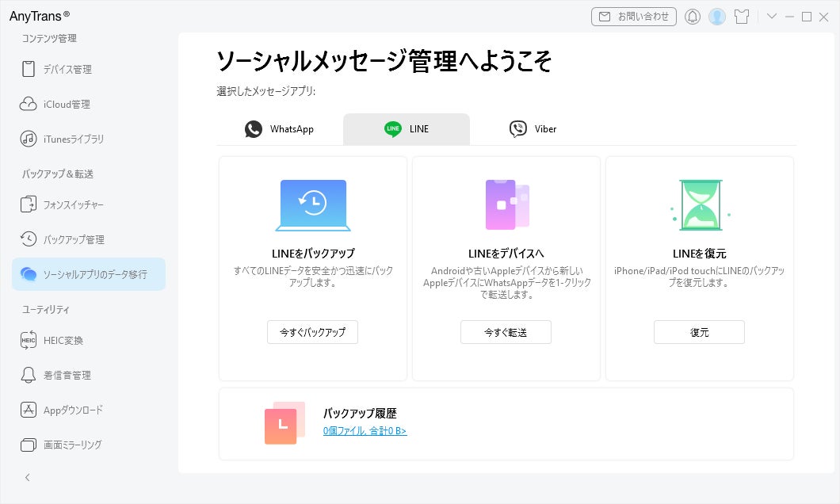Click the AnyTrans logo text
The width and height of the screenshot is (840, 504).
point(39,16)
